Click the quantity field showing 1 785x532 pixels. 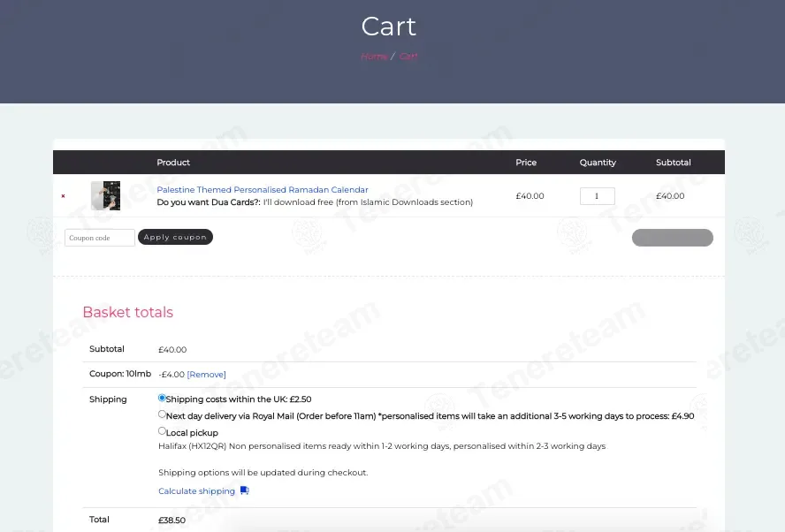tap(598, 195)
